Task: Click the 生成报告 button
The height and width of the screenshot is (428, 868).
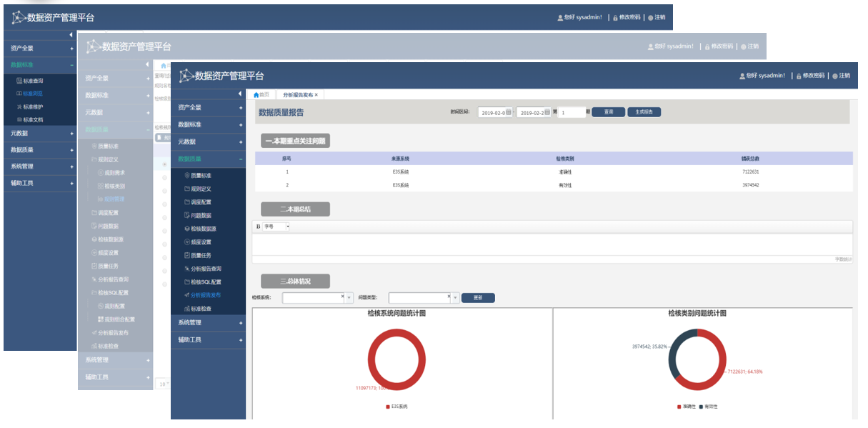Action: (x=644, y=112)
